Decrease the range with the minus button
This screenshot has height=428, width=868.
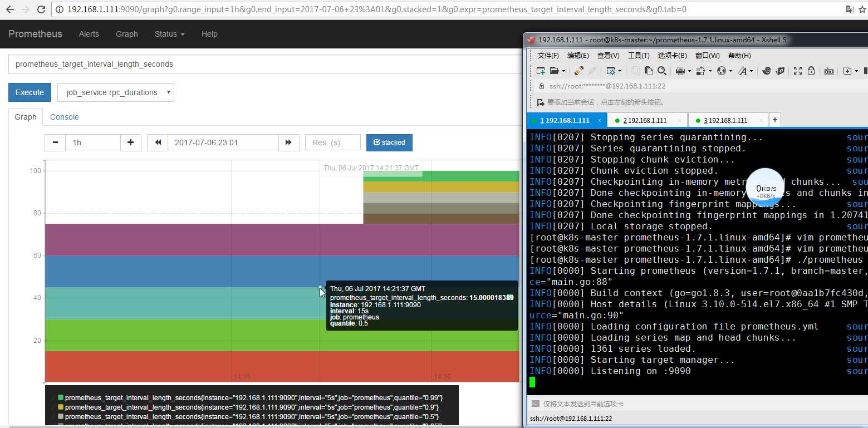[x=55, y=142]
